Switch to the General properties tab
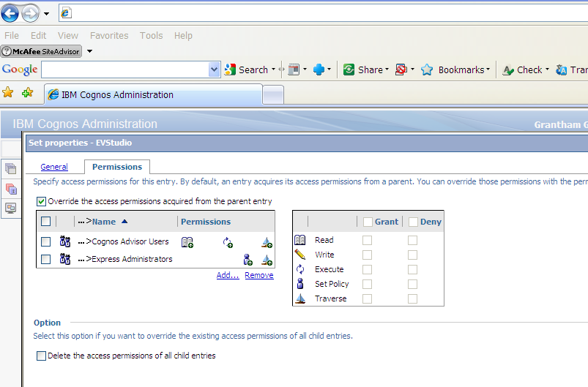This screenshot has width=588, height=387. coord(54,167)
